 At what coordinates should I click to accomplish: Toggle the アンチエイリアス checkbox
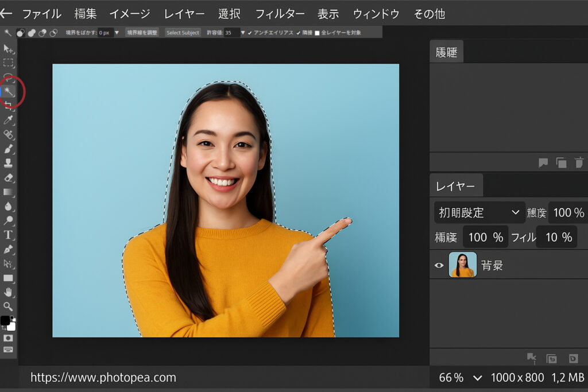(x=250, y=33)
